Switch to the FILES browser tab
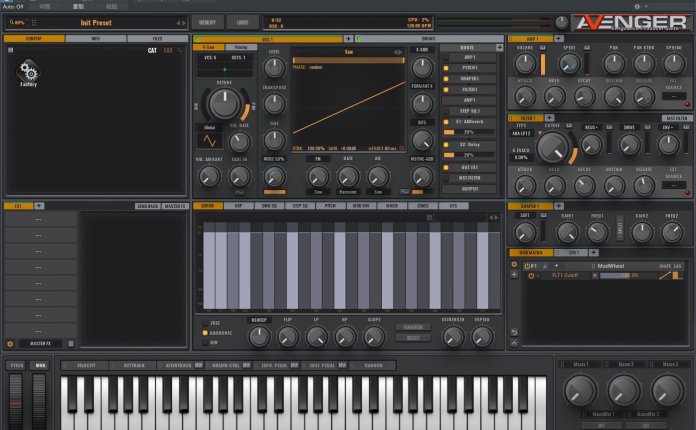Screen dimensions: 696x430 tap(158, 39)
